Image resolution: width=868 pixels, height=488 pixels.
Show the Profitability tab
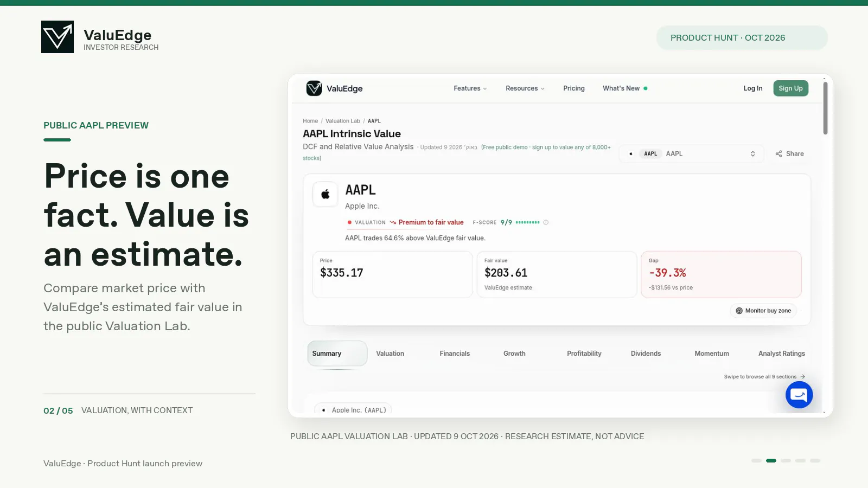[x=584, y=354]
